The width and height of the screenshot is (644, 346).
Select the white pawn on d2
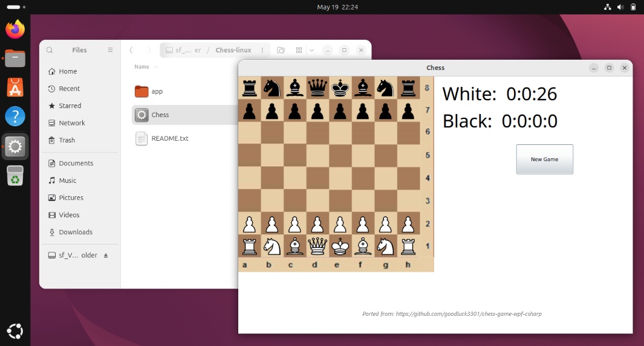[317, 223]
